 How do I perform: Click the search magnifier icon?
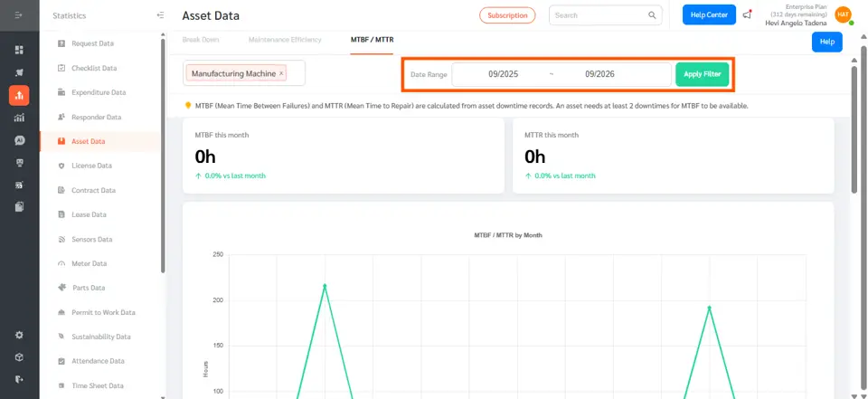tap(652, 15)
